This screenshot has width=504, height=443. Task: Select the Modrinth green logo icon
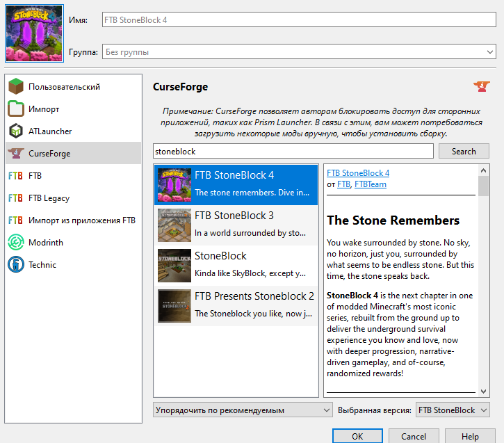pos(16,242)
